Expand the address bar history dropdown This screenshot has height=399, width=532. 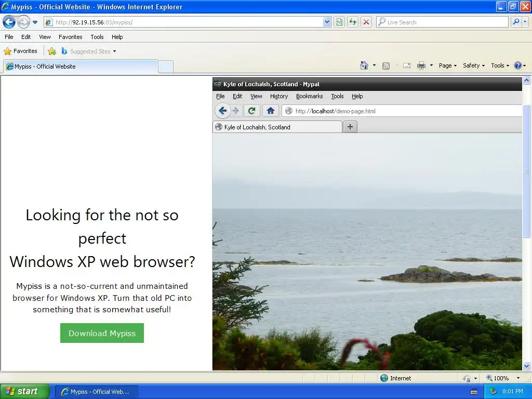(327, 22)
